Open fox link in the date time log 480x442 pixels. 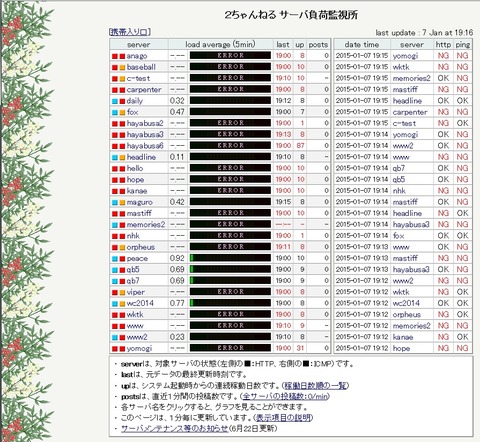[398, 236]
